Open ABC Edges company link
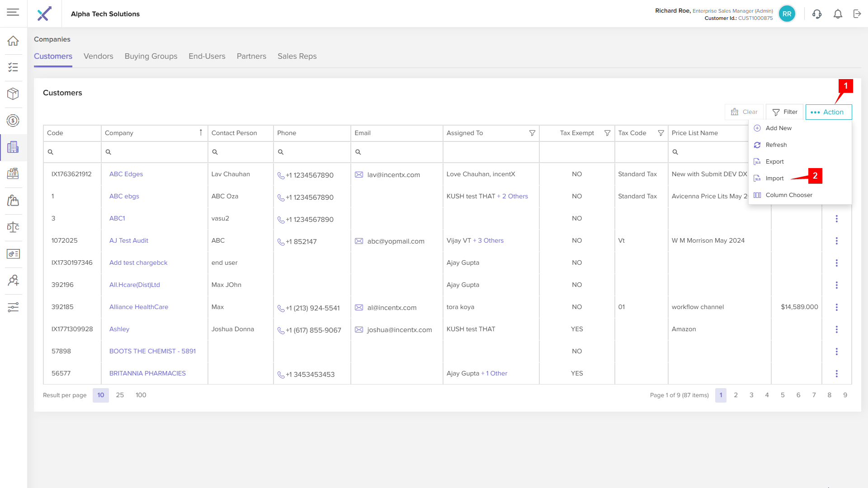868x488 pixels. (x=126, y=174)
